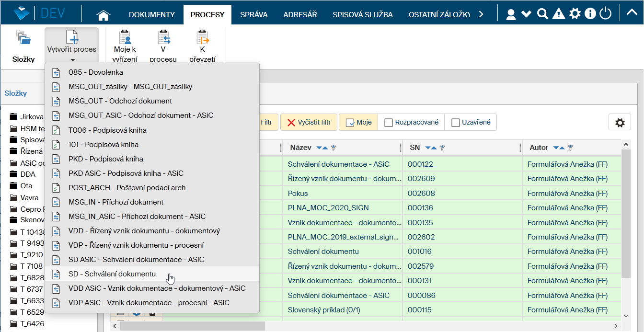
Task: Click the horizontal scrollbar under the table
Action: point(192,326)
